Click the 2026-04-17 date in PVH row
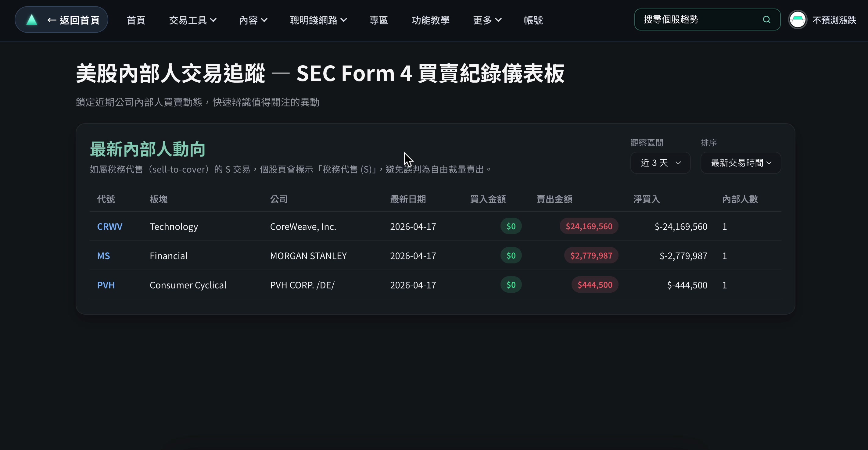Viewport: 868px width, 450px height. coord(413,285)
